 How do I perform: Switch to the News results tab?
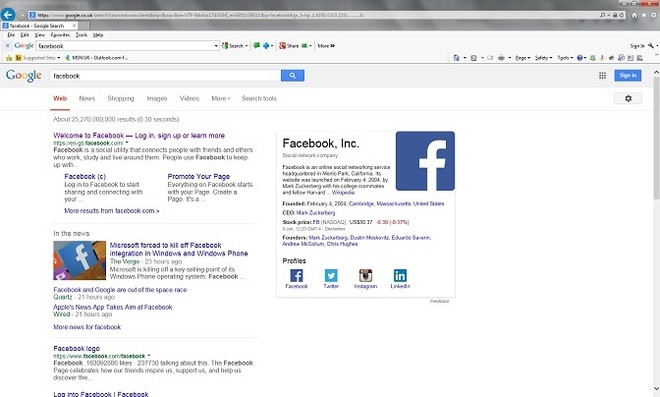coord(87,99)
